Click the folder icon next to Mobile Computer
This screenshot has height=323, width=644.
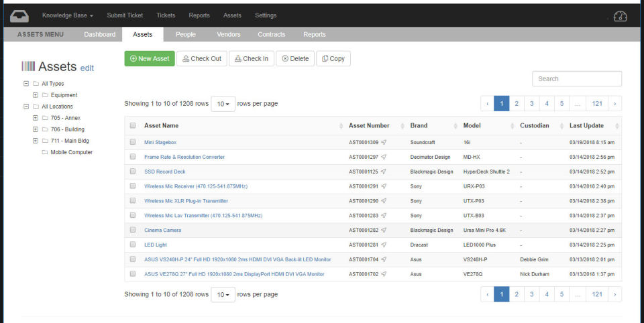click(45, 152)
